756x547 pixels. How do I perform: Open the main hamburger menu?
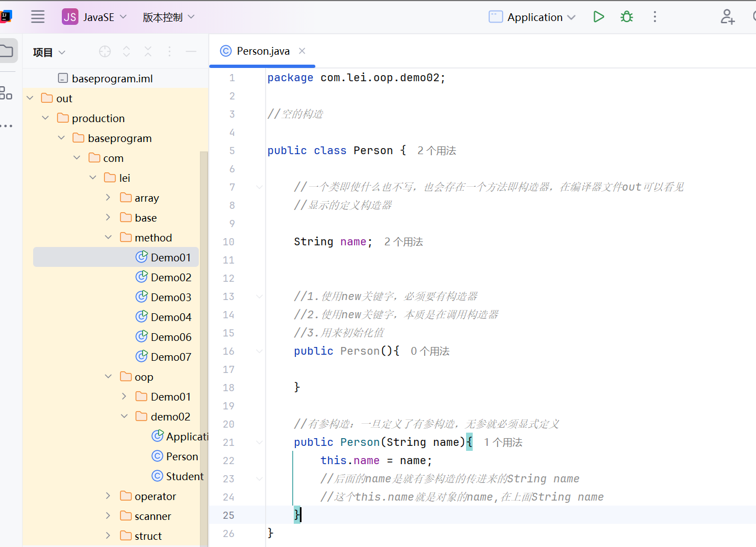[x=38, y=17]
